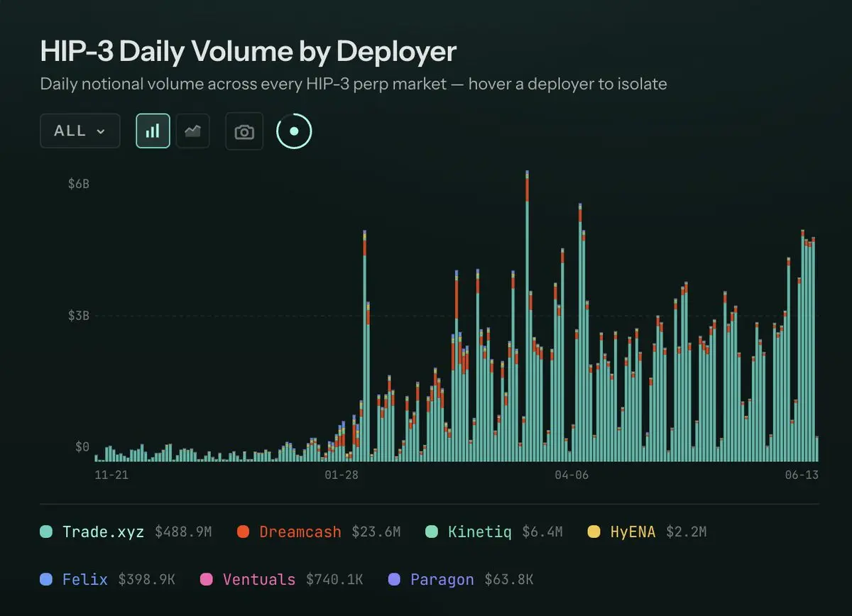Select the Kinetiq legend color dot
852x616 pixels.
click(x=432, y=532)
